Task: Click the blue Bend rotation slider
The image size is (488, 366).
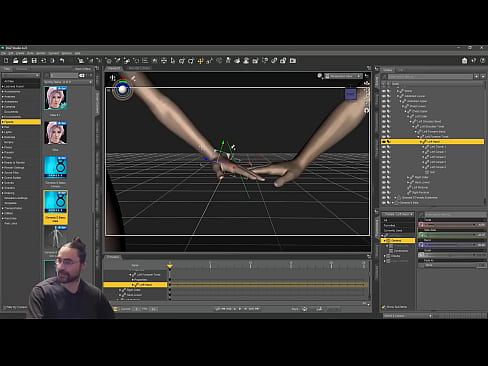Action: coord(452,245)
